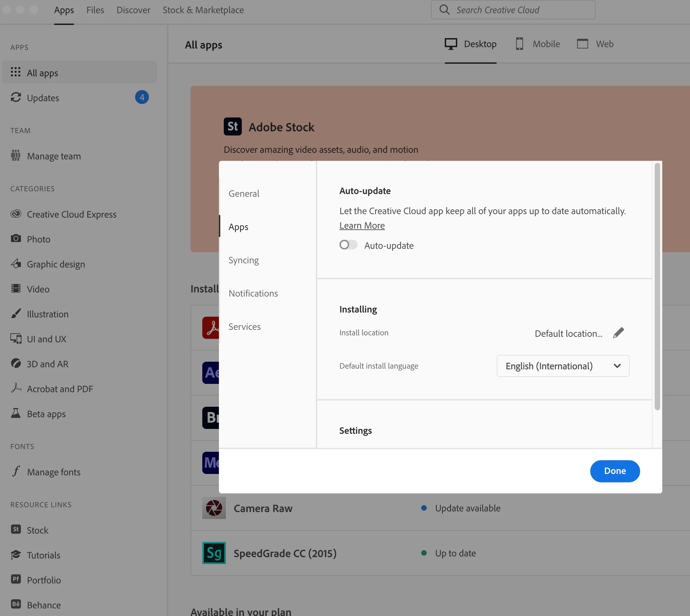Click the Updates refresh icon

16,97
